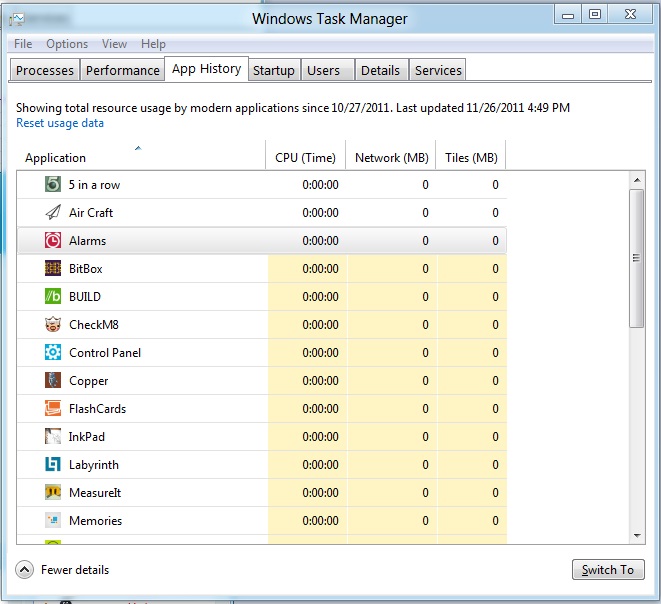Open the Options menu
Viewport: 661px width, 604px height.
[67, 44]
